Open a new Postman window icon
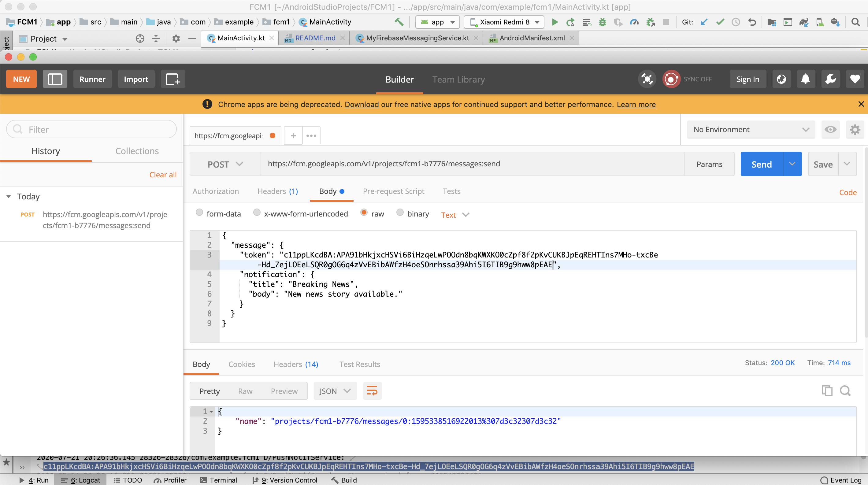 [x=172, y=79]
